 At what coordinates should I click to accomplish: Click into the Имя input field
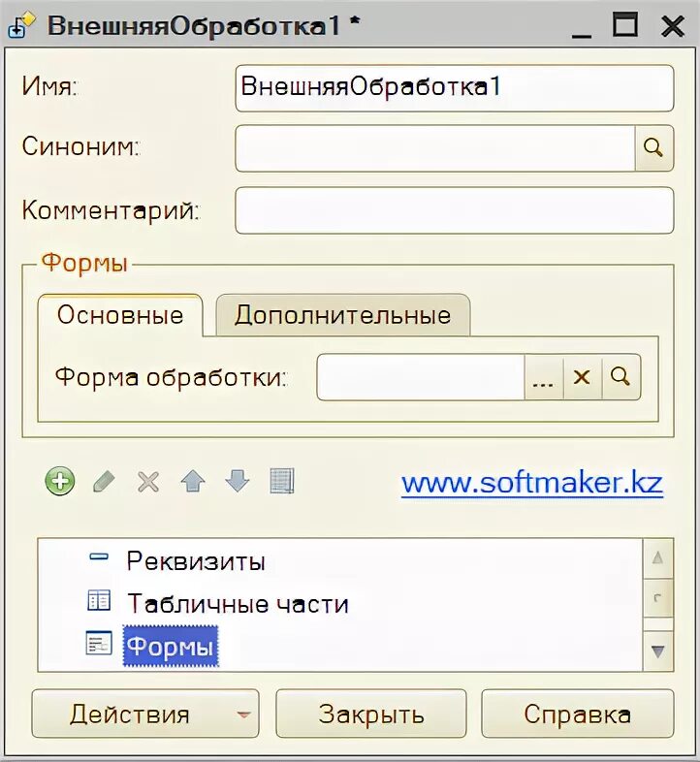pos(455,88)
